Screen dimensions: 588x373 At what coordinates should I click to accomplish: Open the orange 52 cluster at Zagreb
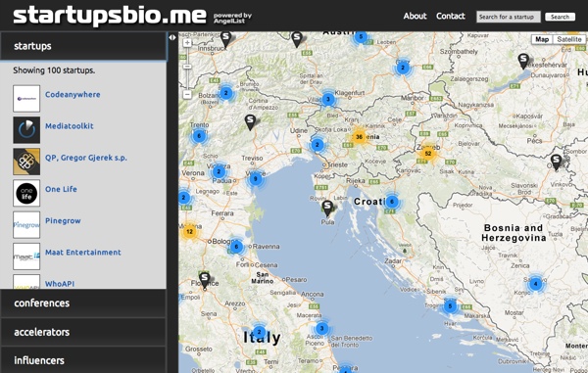[x=428, y=153]
